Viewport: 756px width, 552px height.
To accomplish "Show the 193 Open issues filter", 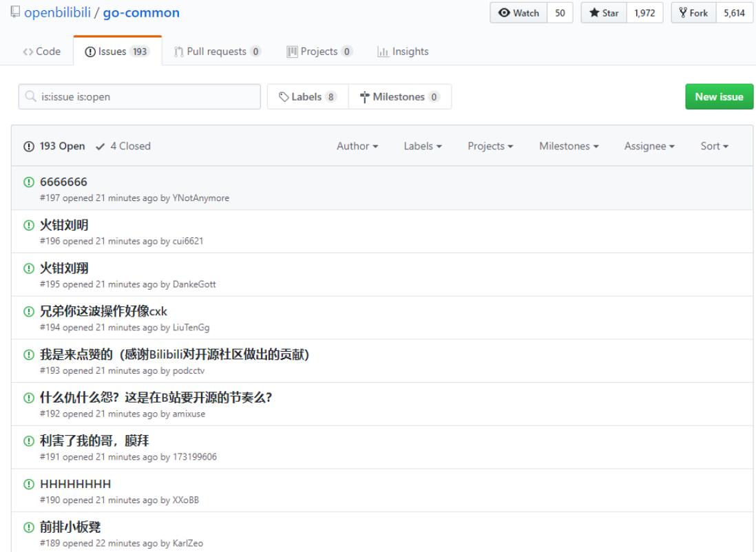I will pos(54,146).
